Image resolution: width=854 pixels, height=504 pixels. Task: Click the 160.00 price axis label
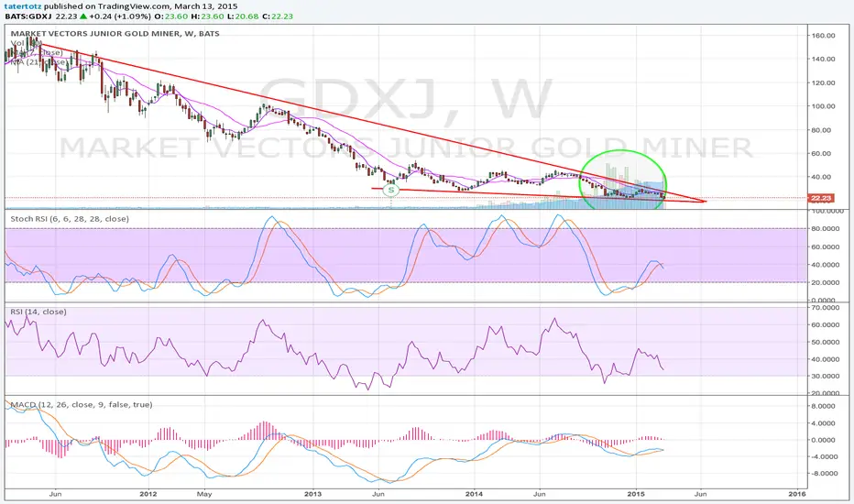pos(823,36)
